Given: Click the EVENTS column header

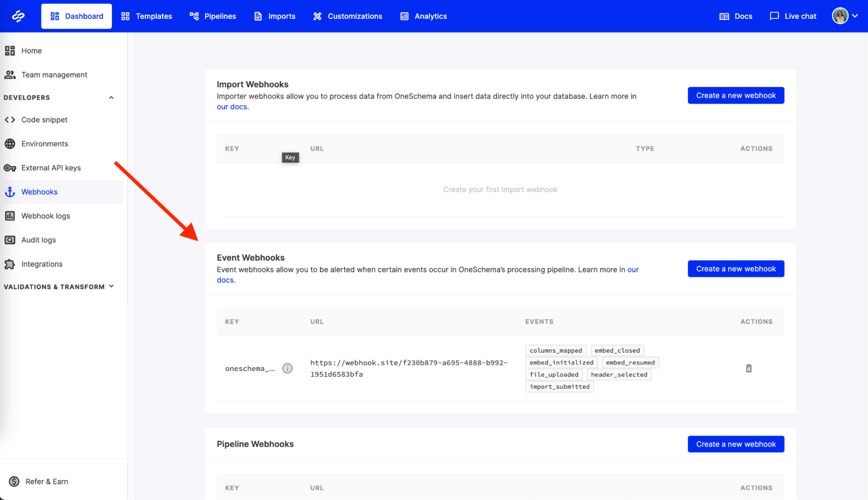Looking at the screenshot, I should (x=539, y=322).
